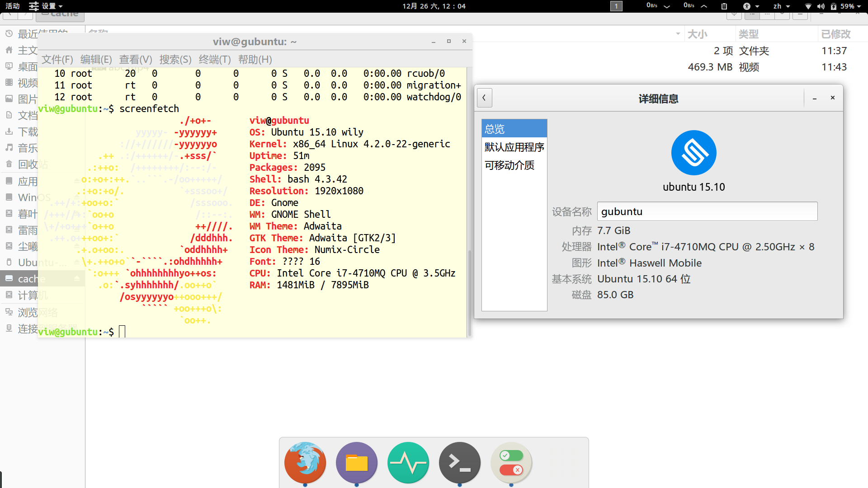The height and width of the screenshot is (488, 868).
Task: Click the volume speaker icon
Action: (821, 6)
